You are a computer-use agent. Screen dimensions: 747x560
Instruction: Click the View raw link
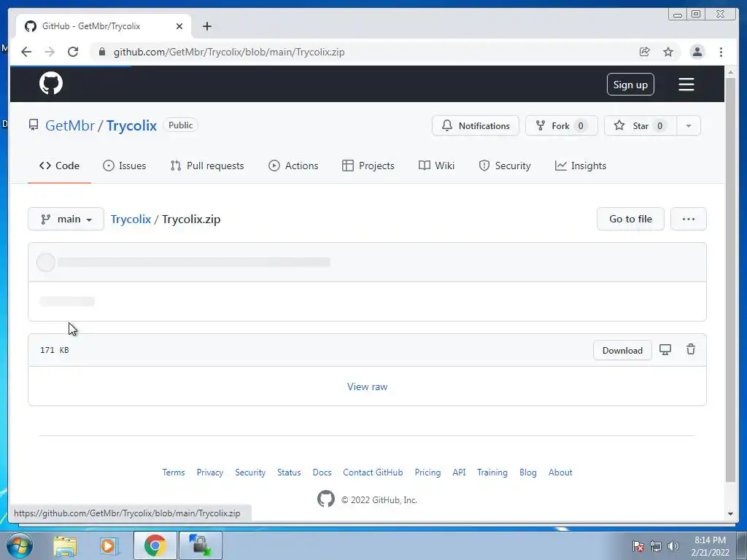[x=368, y=386]
